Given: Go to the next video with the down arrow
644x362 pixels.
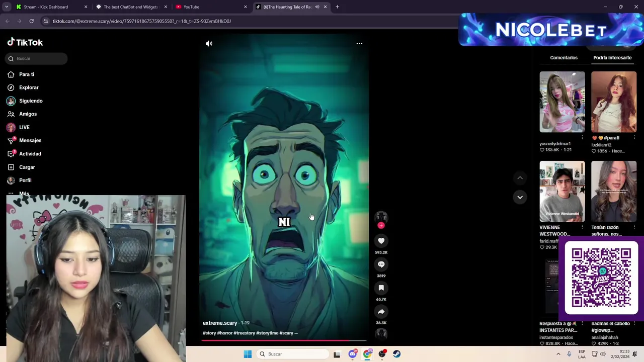Looking at the screenshot, I should click(x=520, y=197).
